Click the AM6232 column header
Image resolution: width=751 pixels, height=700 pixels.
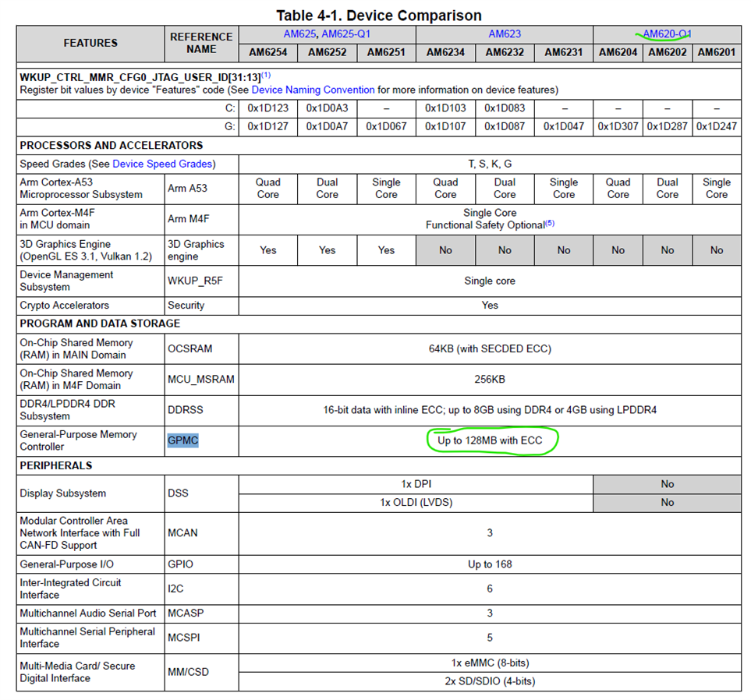click(x=505, y=52)
